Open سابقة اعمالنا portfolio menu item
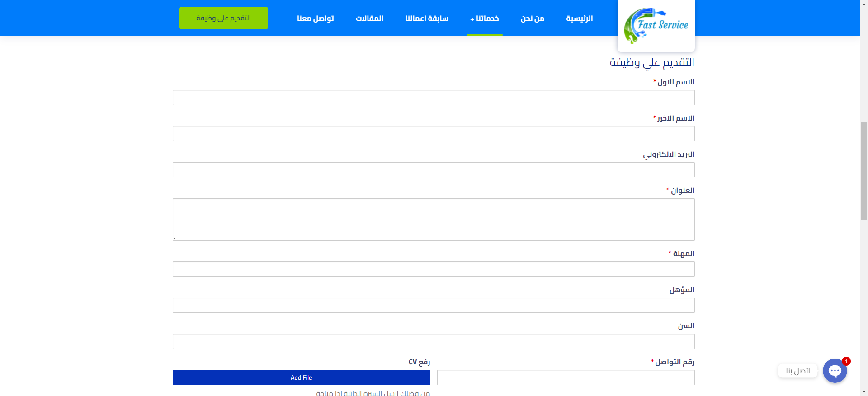868x396 pixels. pos(426,18)
